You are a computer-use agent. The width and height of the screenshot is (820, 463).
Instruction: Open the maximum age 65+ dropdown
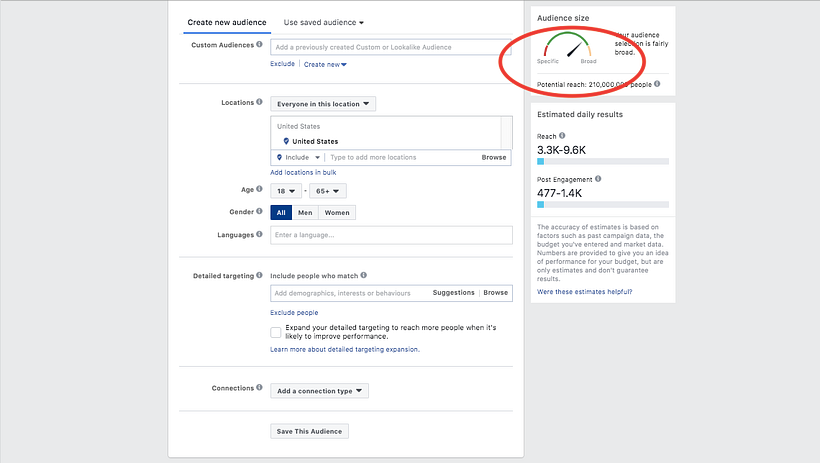(327, 191)
